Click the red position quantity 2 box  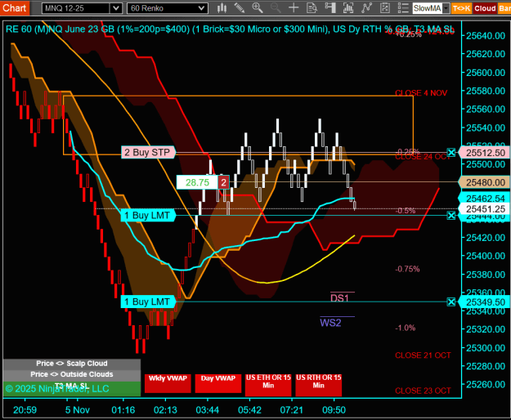tap(223, 182)
